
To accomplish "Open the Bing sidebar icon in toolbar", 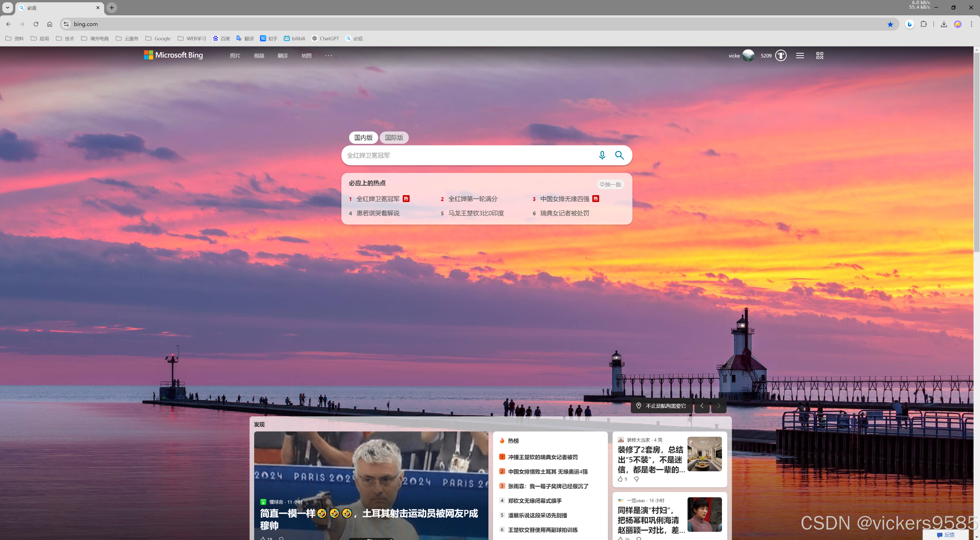I will pyautogui.click(x=909, y=25).
